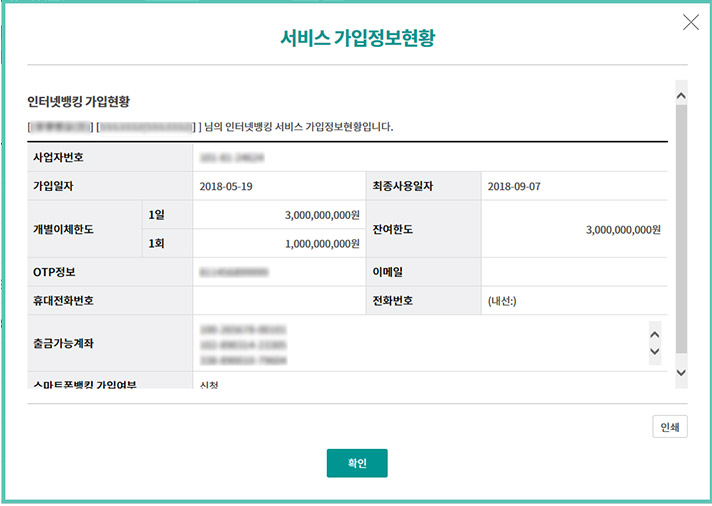The width and height of the screenshot is (712, 506).
Task: Click the 잔여한도 amount value
Action: (x=623, y=229)
